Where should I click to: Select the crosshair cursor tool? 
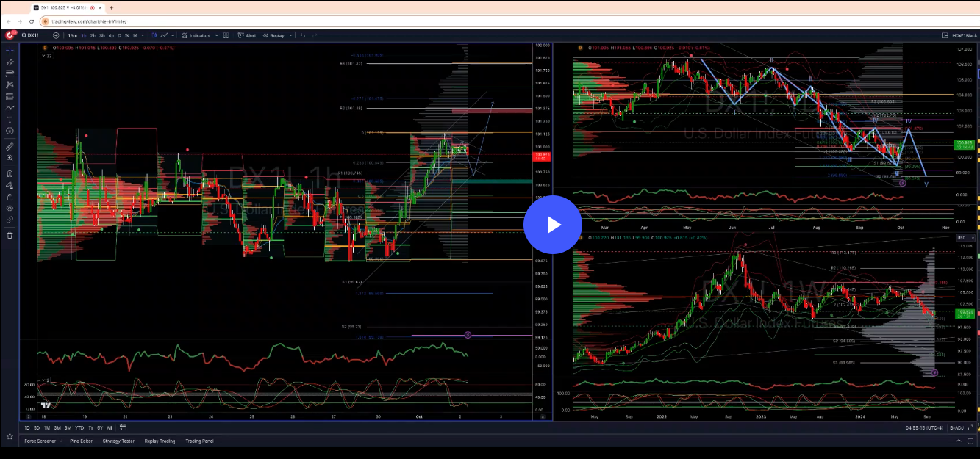click(x=10, y=50)
